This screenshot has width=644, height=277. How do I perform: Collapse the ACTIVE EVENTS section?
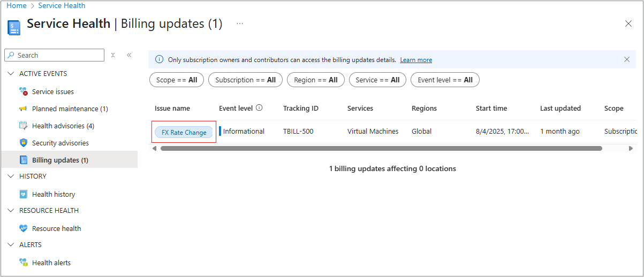[x=11, y=74]
